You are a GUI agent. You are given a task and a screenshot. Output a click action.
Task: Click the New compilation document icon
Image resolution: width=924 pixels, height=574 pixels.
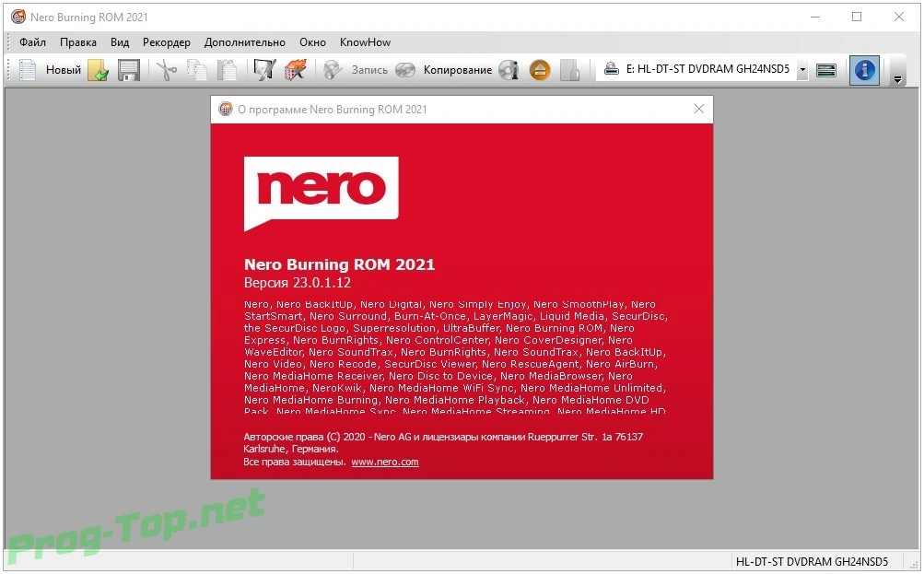pyautogui.click(x=27, y=69)
